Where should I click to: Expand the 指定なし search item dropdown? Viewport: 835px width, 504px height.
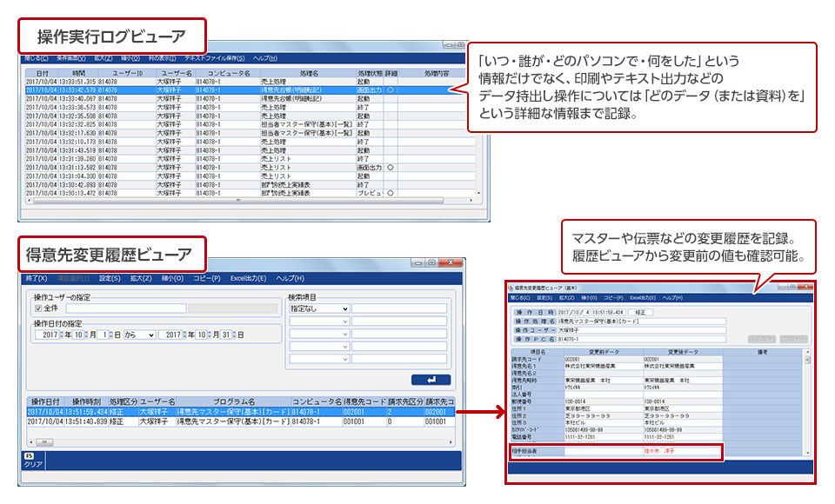[x=318, y=308]
